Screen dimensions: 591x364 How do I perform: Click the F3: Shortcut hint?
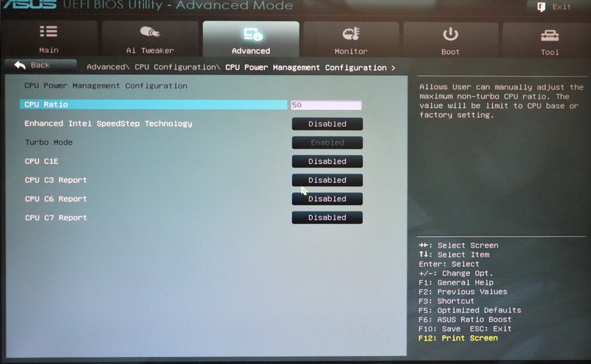446,301
